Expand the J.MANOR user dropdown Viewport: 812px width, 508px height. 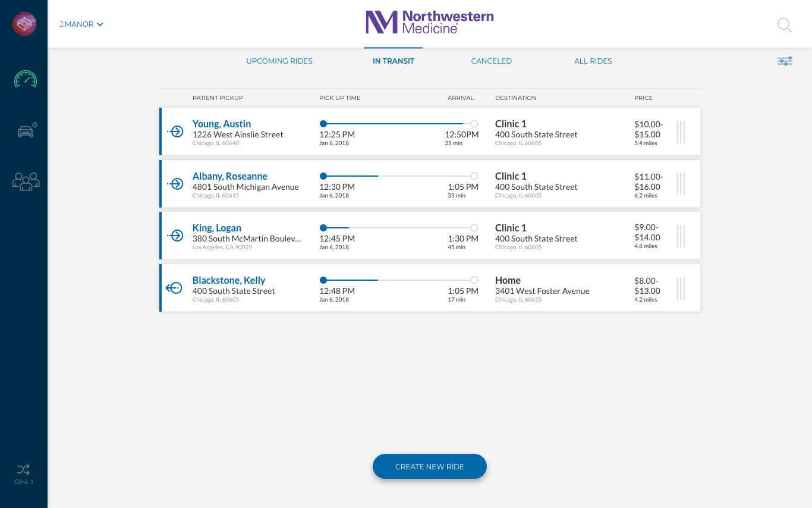coord(81,24)
